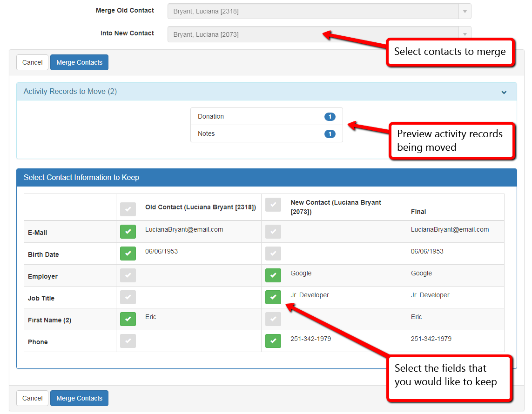This screenshot has width=532, height=414.
Task: Toggle new contact's Job Title checkbox
Action: pyautogui.click(x=273, y=297)
